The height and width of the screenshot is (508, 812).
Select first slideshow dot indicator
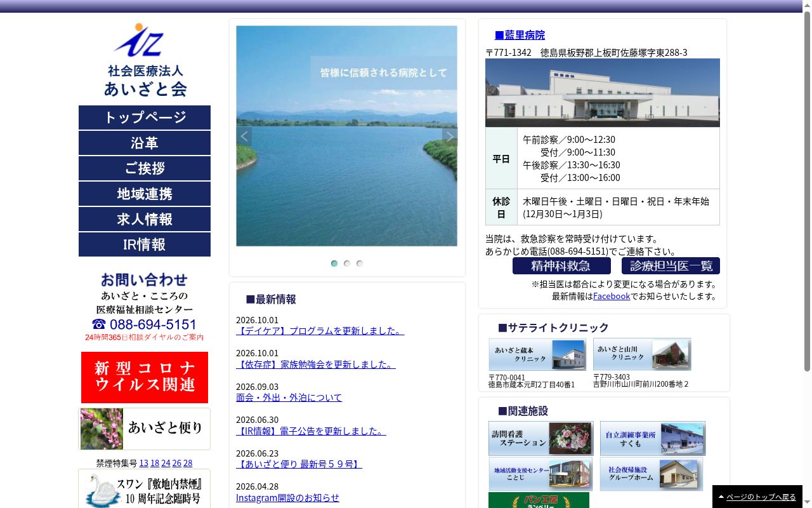pyautogui.click(x=334, y=264)
